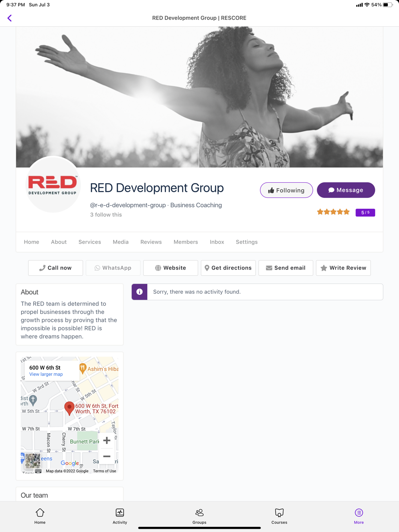This screenshot has height=532, width=399.
Task: Click the @r-e-d-development-group handle
Action: point(128,205)
